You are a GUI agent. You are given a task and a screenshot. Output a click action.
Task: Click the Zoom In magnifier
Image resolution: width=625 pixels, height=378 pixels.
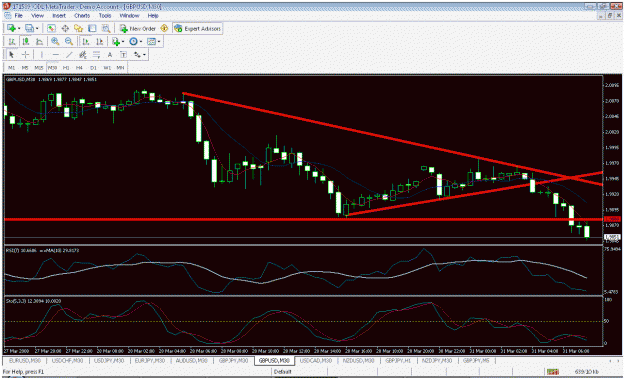(x=55, y=41)
